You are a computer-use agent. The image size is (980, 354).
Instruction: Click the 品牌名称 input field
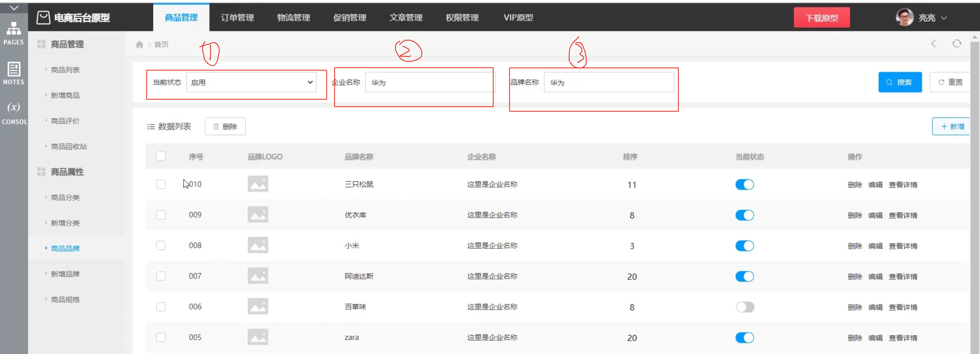609,82
